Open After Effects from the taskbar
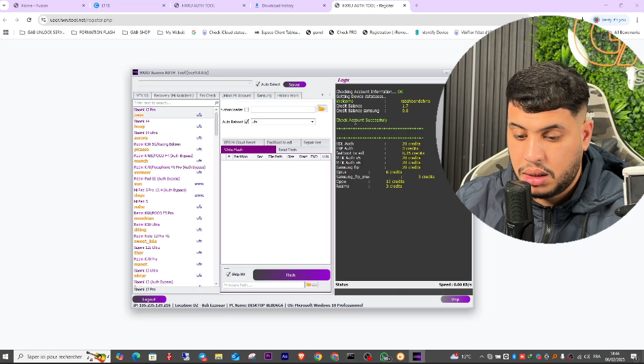 coord(285,357)
